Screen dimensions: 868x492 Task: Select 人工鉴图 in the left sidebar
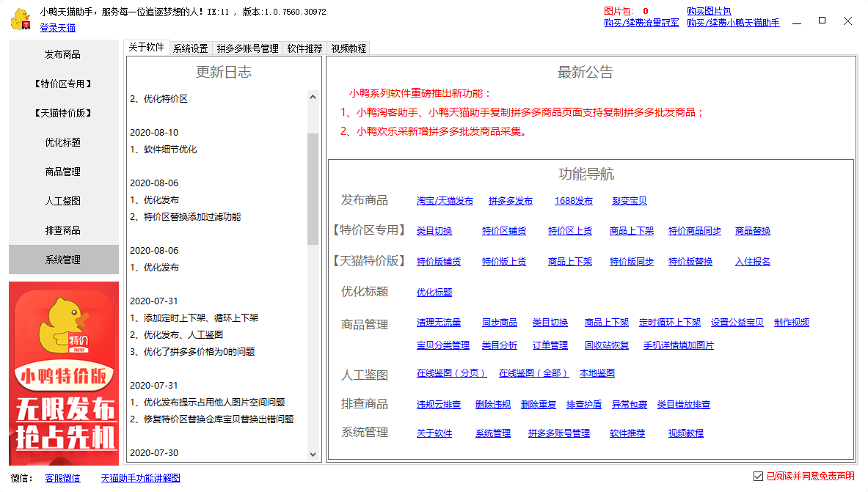(x=63, y=201)
